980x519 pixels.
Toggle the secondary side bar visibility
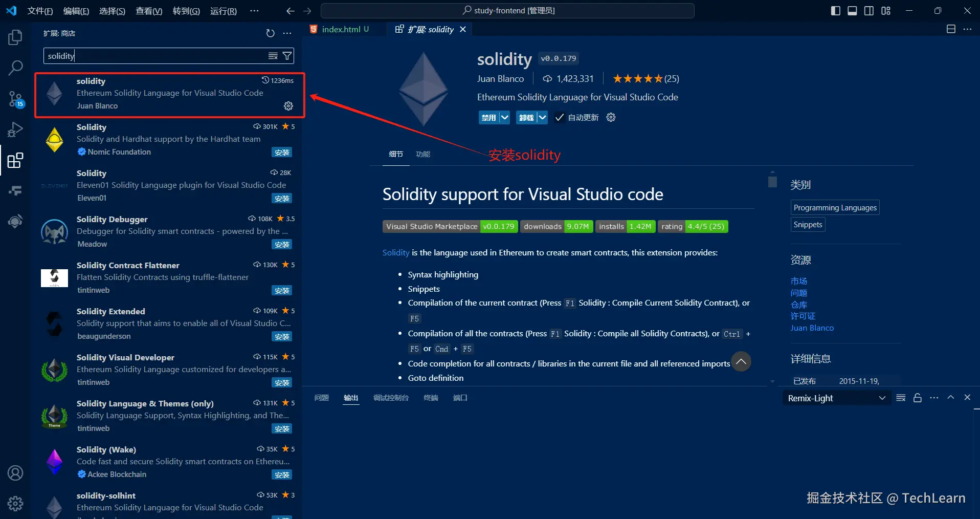tap(869, 11)
